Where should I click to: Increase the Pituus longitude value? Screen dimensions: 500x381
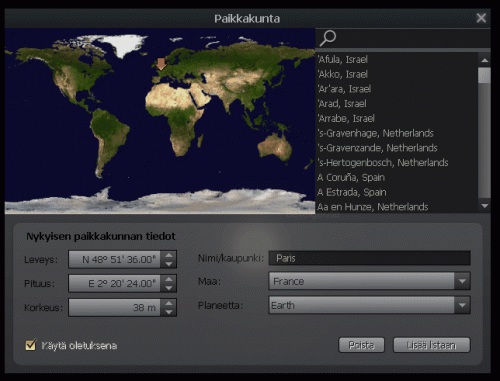click(169, 279)
